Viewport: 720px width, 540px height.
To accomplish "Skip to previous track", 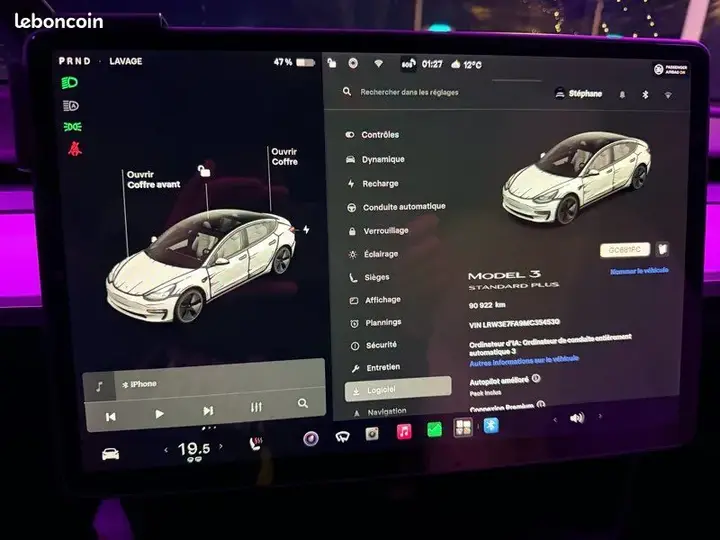I will click(x=111, y=417).
